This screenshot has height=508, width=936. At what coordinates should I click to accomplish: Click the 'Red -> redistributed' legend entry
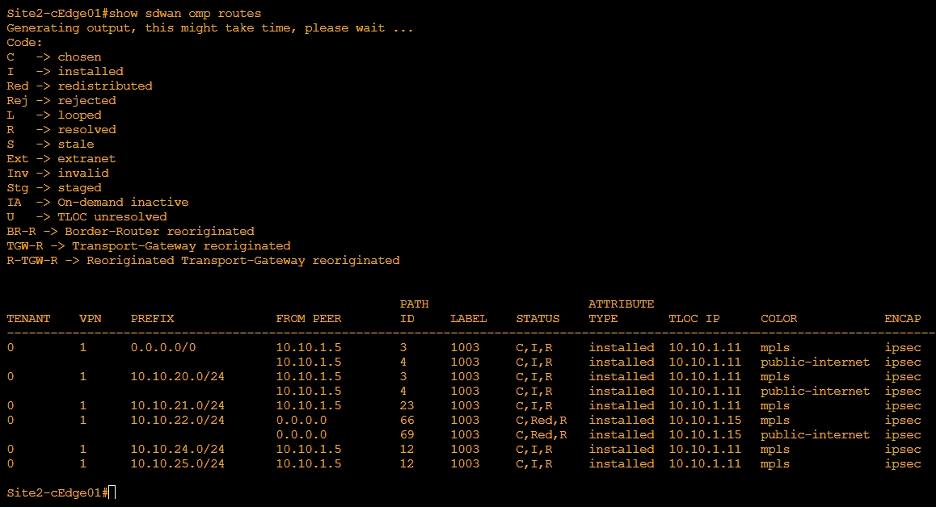(x=79, y=86)
